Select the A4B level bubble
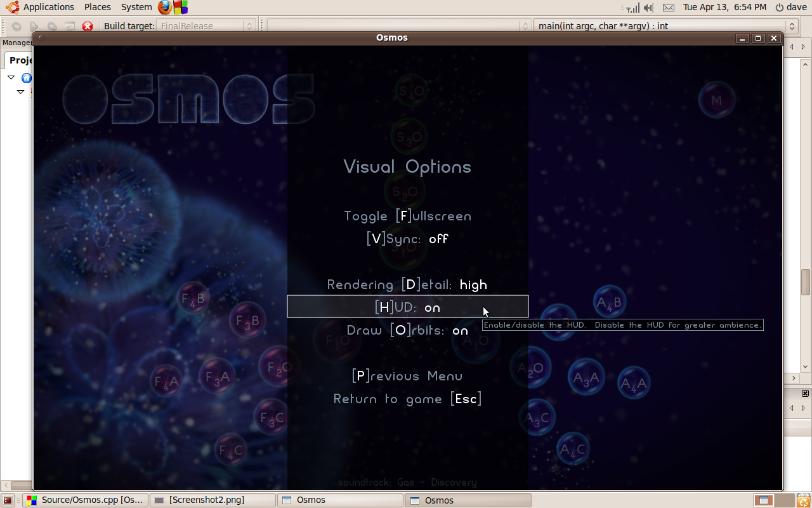This screenshot has width=812, height=508. [610, 303]
